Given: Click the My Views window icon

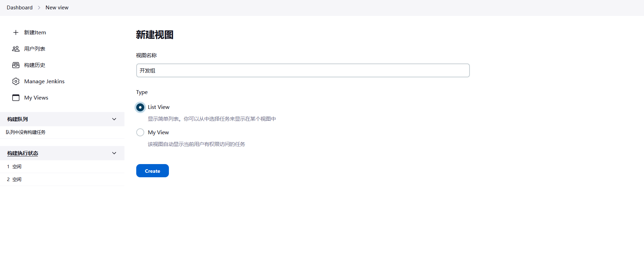Looking at the screenshot, I should coord(16,97).
